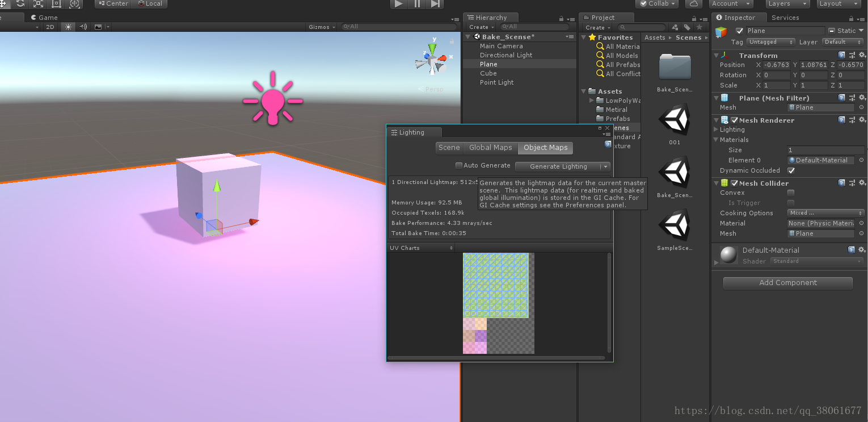Open the Transform component gear menu

(x=861, y=55)
